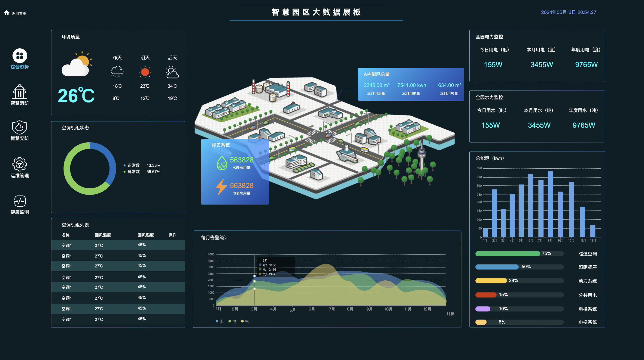Screen dimensions: 644x360
Task: Open the 智慧安防 shield icon
Action: [19, 127]
